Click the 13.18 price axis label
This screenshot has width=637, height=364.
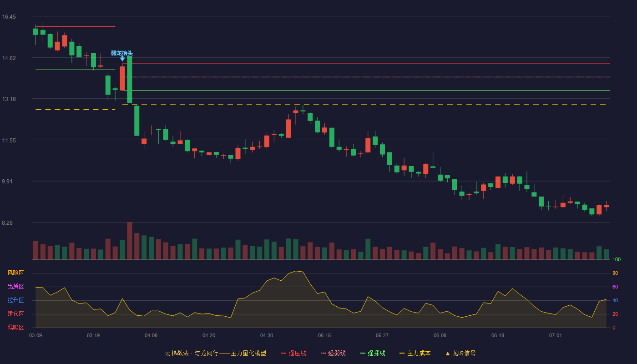(9, 99)
